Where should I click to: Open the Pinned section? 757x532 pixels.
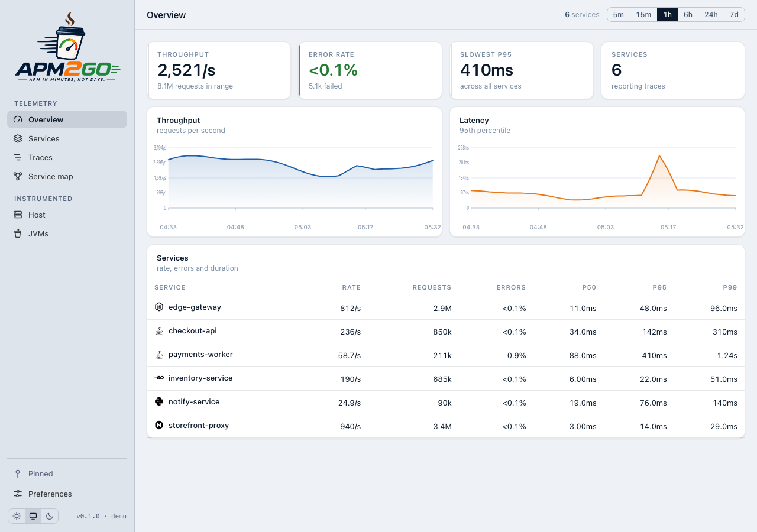(x=67, y=473)
